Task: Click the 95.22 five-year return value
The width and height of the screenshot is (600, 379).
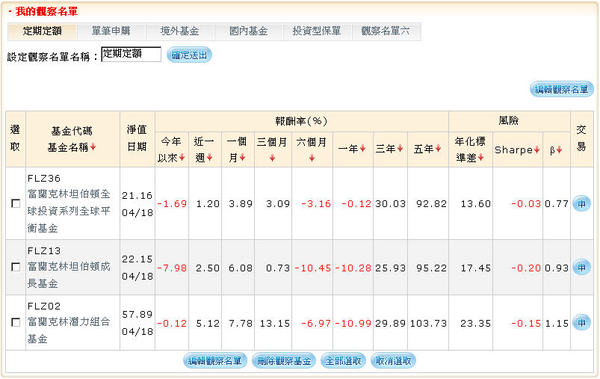Action: 432,268
